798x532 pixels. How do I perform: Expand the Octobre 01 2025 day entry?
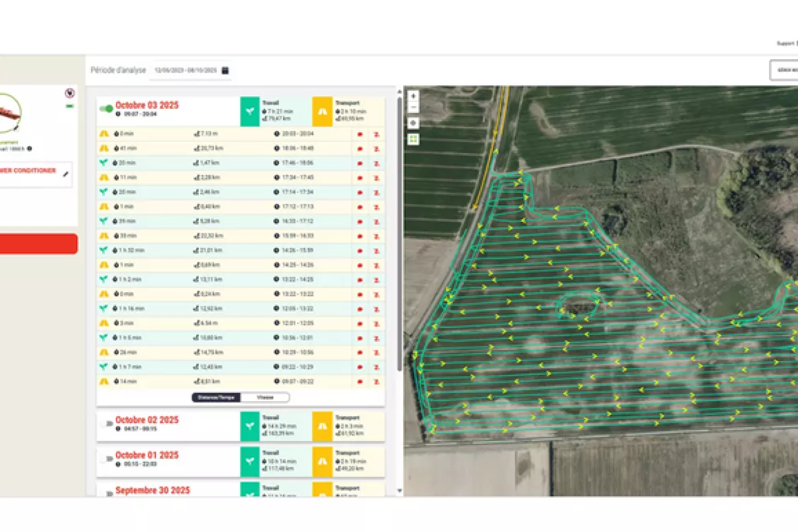pyautogui.click(x=147, y=455)
